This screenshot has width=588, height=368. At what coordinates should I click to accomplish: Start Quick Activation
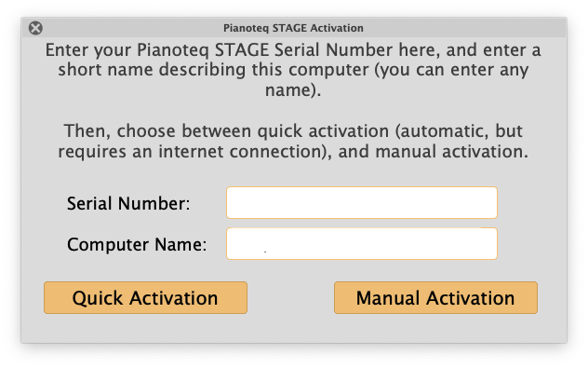(145, 298)
